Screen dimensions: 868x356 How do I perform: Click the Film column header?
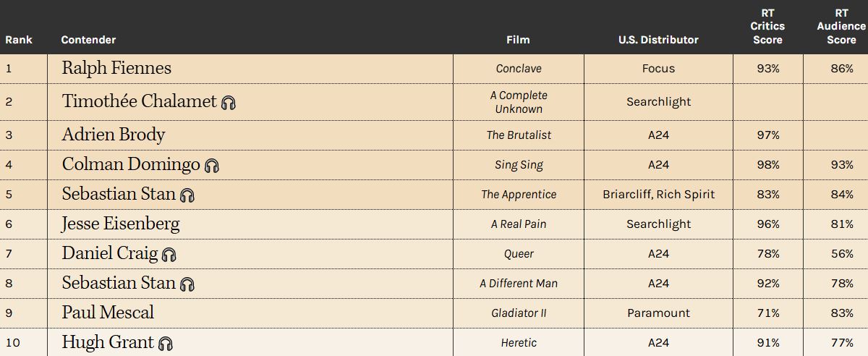[518, 40]
